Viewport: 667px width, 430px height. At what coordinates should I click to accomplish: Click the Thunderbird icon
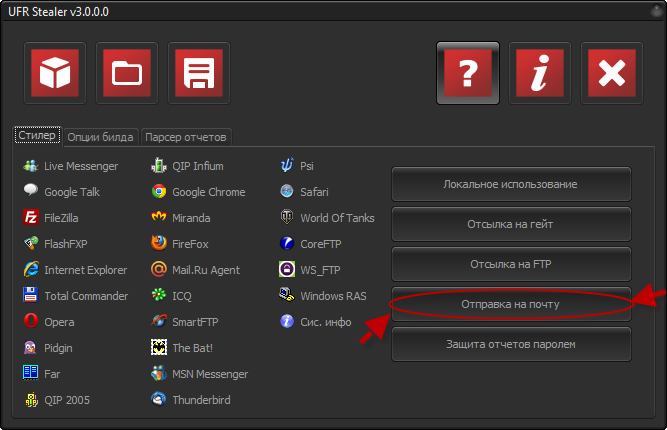(159, 399)
